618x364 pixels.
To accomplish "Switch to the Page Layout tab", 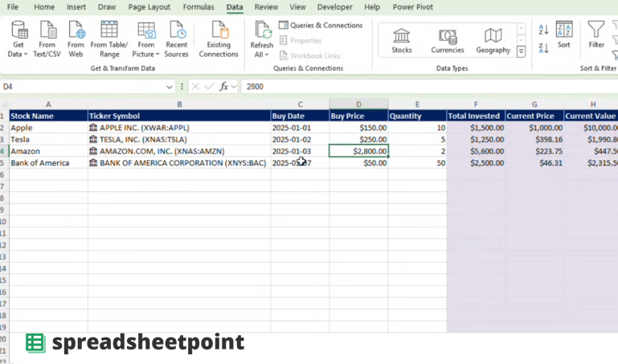I will click(149, 7).
